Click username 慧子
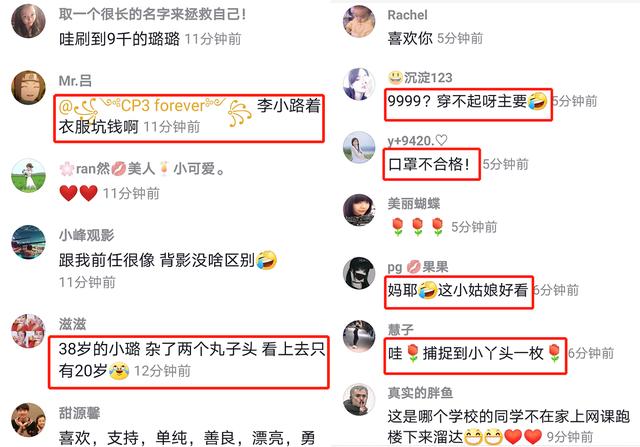The height and width of the screenshot is (447, 640). tap(400, 329)
